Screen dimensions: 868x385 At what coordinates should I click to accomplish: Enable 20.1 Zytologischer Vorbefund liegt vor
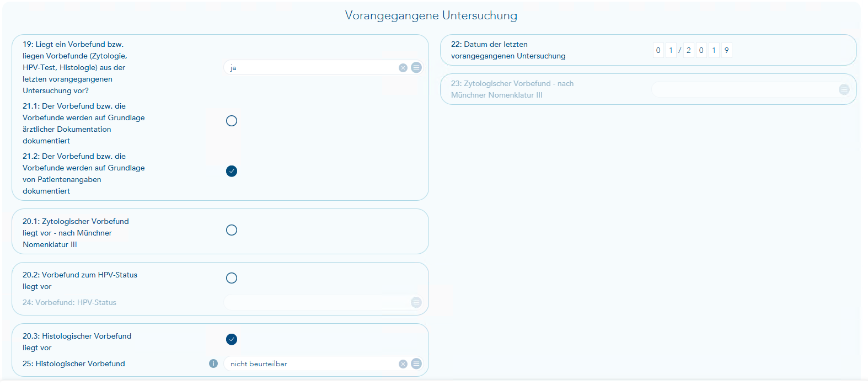click(x=232, y=230)
